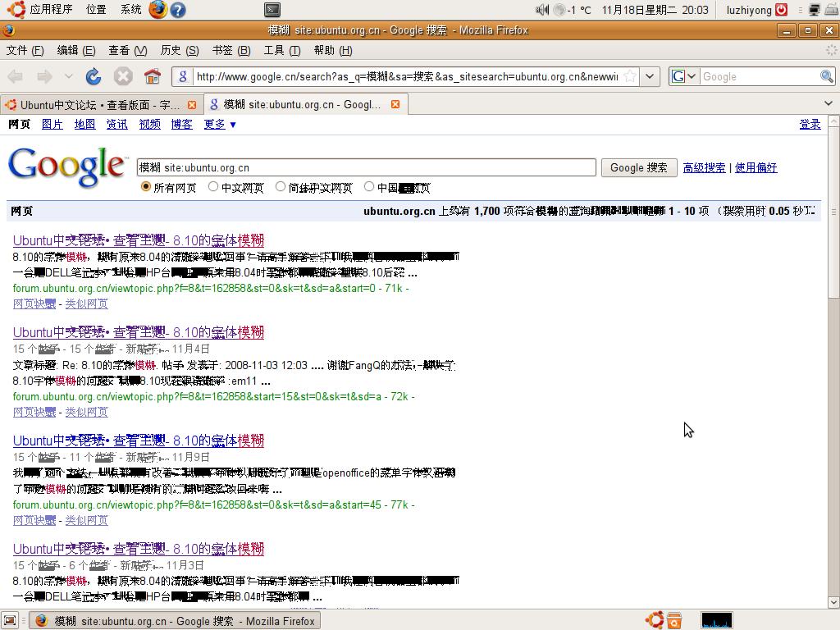Switch to Google 地图

(x=84, y=125)
